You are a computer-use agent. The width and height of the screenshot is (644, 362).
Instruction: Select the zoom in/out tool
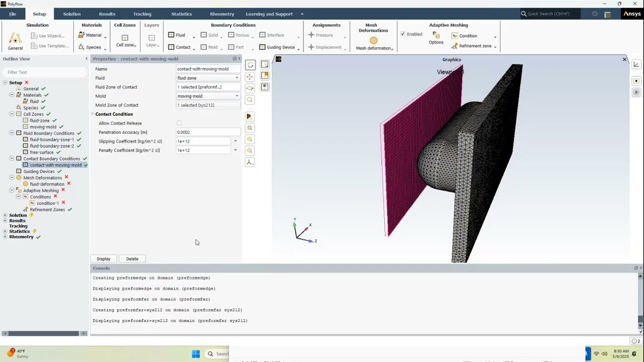250,88
